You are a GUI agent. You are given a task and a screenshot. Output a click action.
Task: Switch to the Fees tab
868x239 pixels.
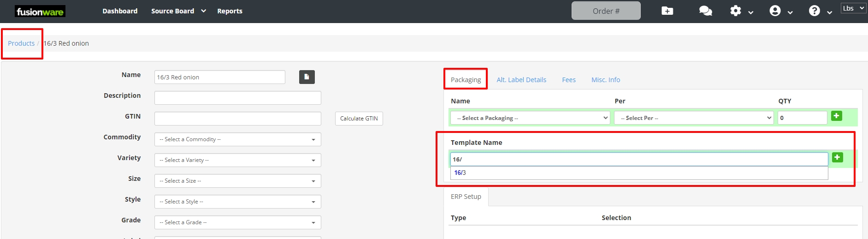568,80
